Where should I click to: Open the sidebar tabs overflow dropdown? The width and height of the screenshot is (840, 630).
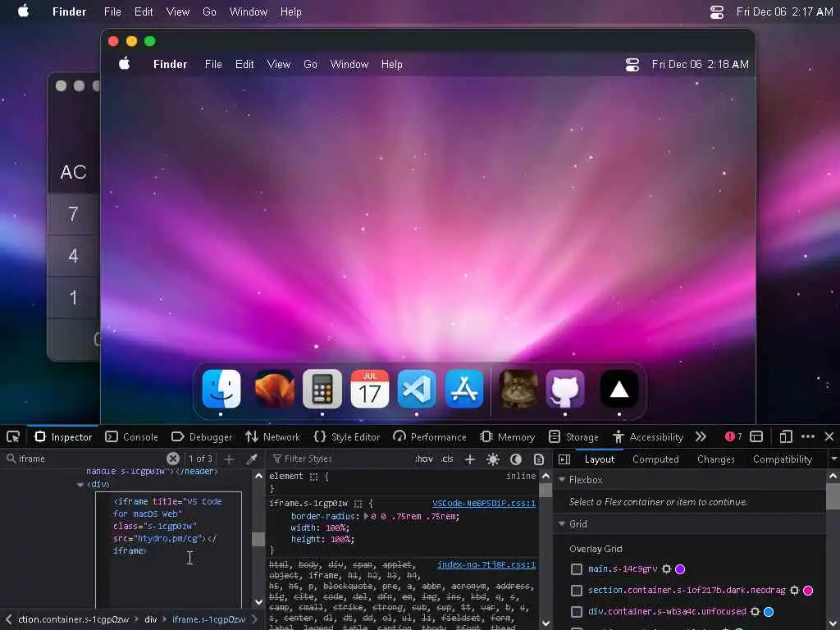pyautogui.click(x=833, y=459)
